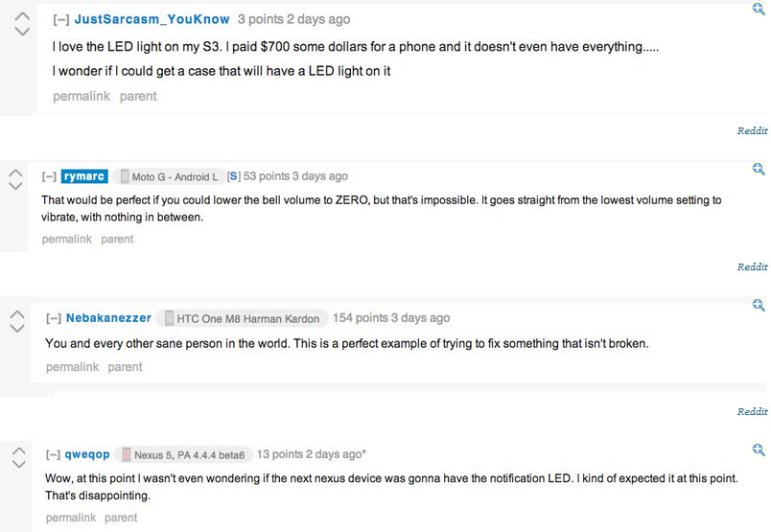Upvote Nebakanezzer's comment
The image size is (771, 532).
coord(17,314)
